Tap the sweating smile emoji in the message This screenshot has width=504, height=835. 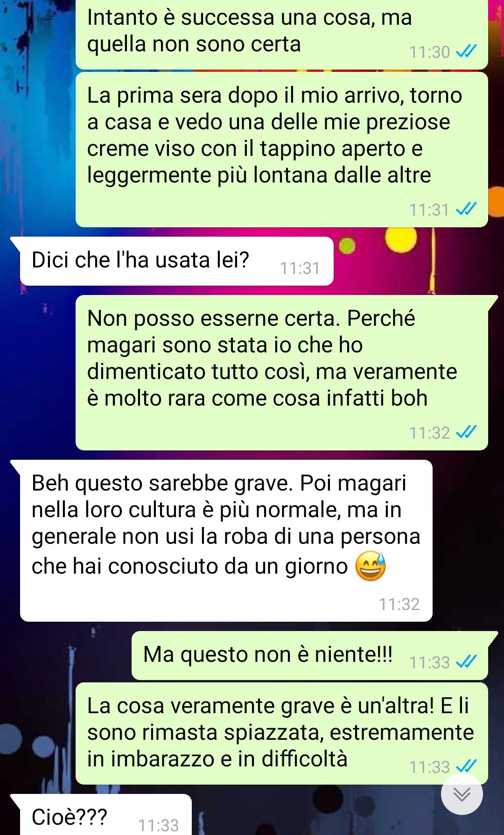click(371, 566)
